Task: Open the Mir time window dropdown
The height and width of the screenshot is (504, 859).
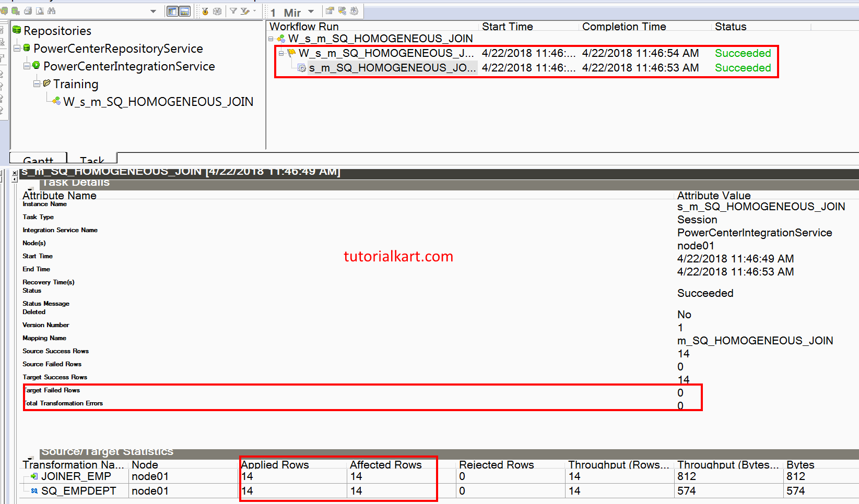Action: click(310, 11)
